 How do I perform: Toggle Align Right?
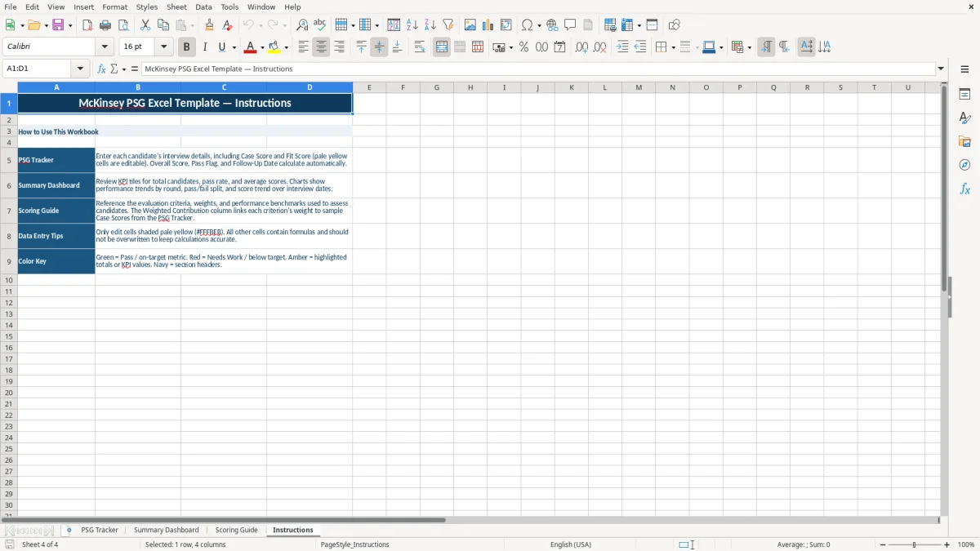pos(340,47)
